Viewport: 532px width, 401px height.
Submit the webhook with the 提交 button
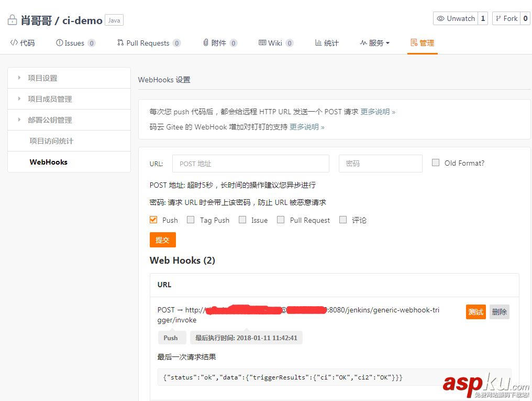coord(162,240)
